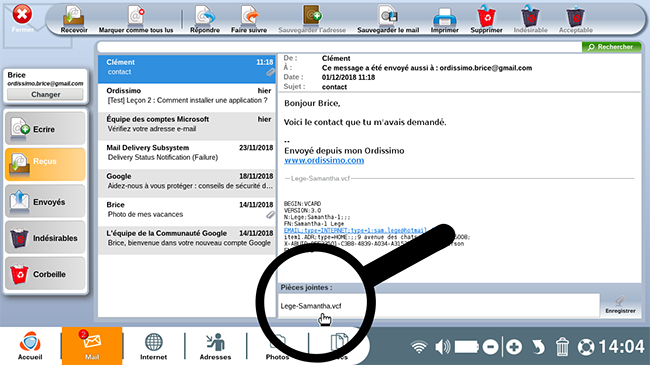
Task: Open the Mail Delivery Subsystem email
Action: pos(187,155)
